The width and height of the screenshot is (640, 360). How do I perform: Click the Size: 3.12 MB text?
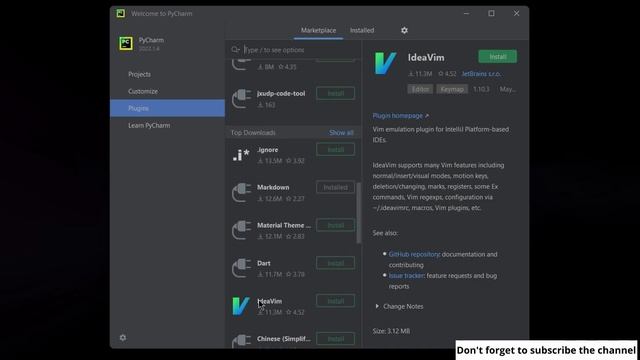point(391,331)
